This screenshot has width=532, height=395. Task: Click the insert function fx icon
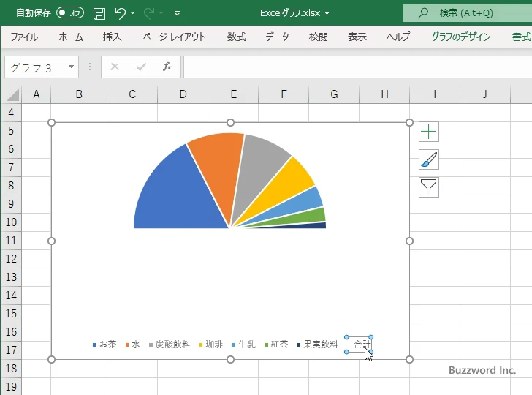click(x=167, y=67)
